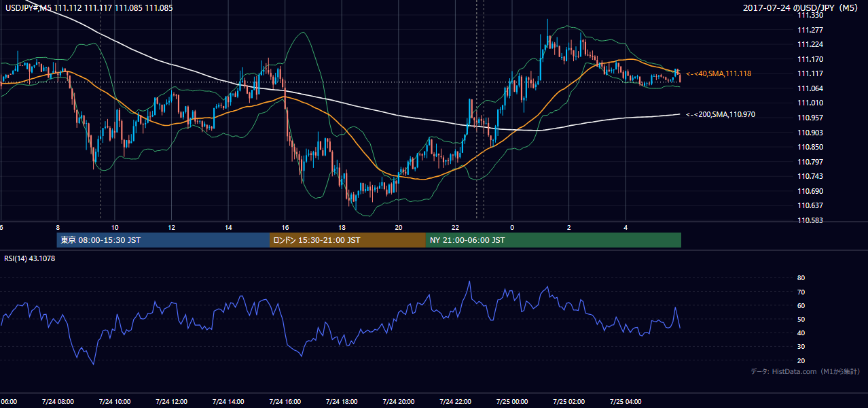Click the RSI 50 level label
The height and width of the screenshot is (408, 868).
click(801, 319)
